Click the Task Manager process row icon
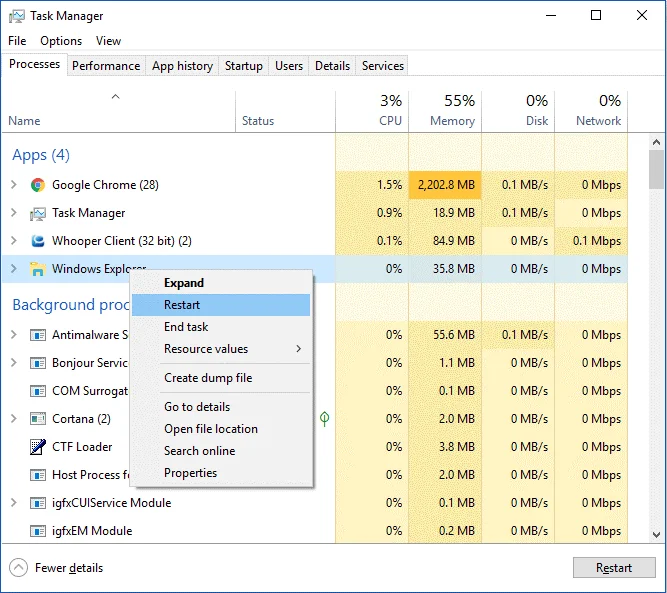This screenshot has width=667, height=593. (37, 213)
